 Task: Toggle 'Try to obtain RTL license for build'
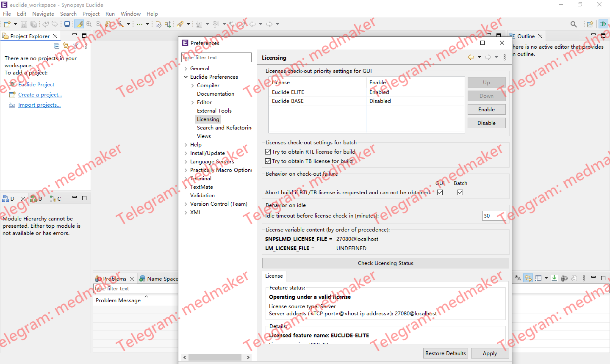268,152
